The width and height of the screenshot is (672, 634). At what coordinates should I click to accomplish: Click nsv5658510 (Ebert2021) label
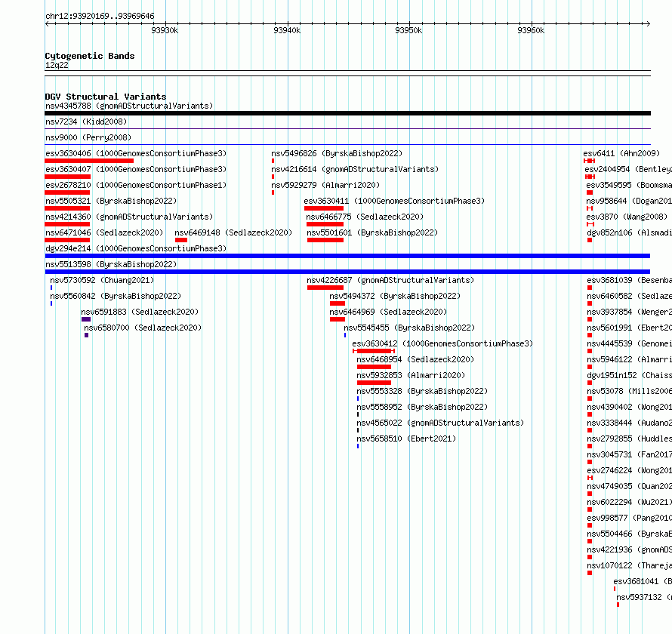pyautogui.click(x=406, y=439)
